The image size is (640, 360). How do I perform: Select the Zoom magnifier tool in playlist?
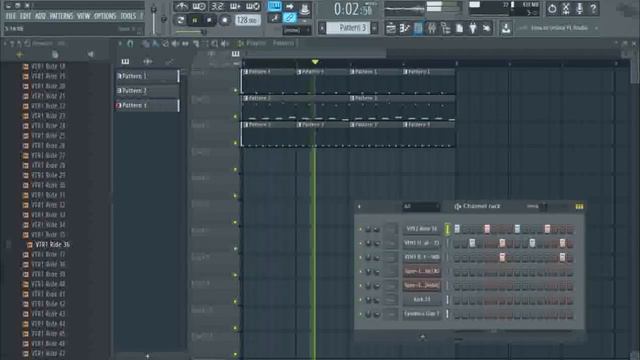point(215,43)
